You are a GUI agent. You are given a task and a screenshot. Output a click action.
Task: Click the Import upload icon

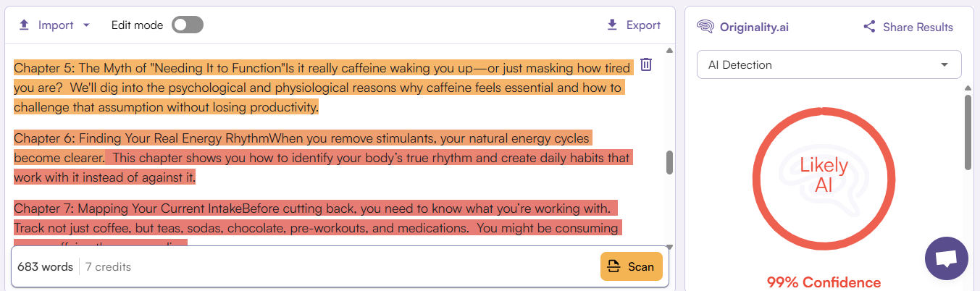click(x=24, y=25)
